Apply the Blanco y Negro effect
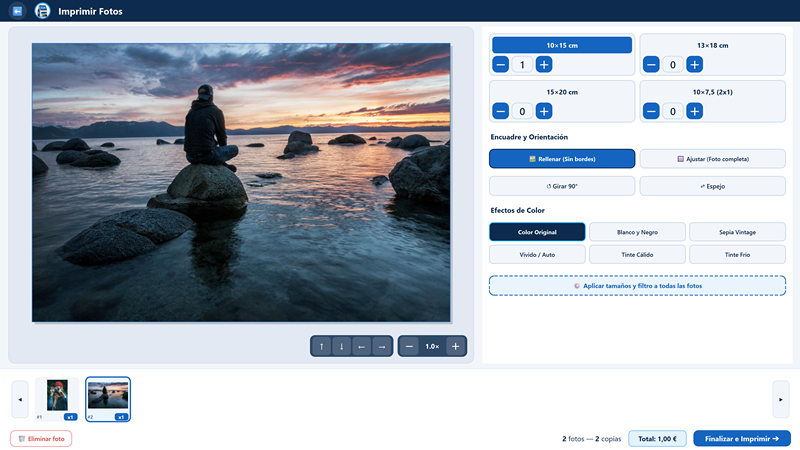The width and height of the screenshot is (800, 450). click(637, 232)
